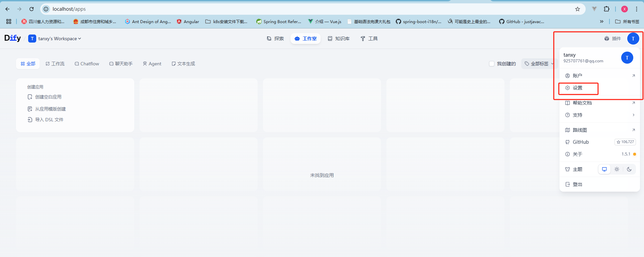The height and width of the screenshot is (257, 644).
Task: Click the GitHub star count badge
Action: [x=625, y=142]
